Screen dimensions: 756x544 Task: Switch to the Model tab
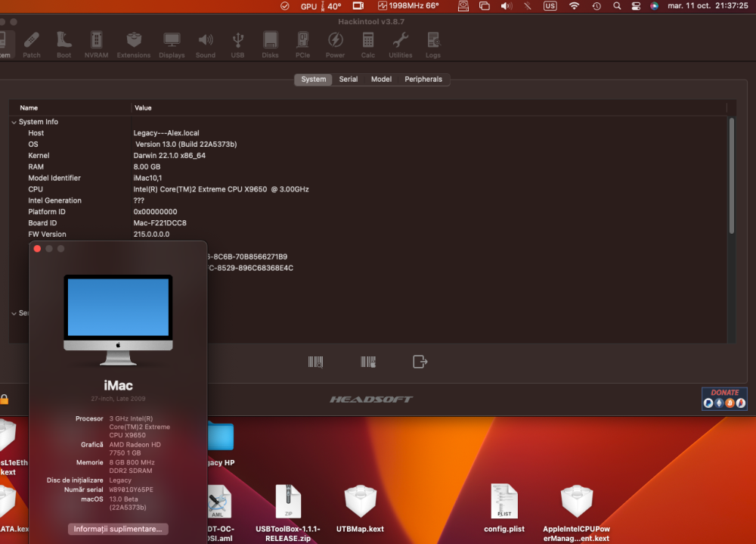[x=381, y=79]
